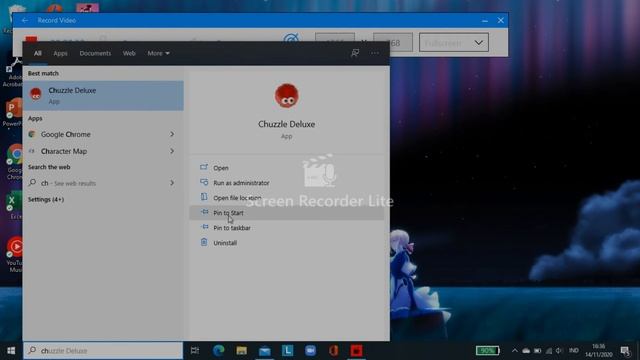Click the 90% battery indicator
The height and width of the screenshot is (360, 640).
(x=488, y=351)
